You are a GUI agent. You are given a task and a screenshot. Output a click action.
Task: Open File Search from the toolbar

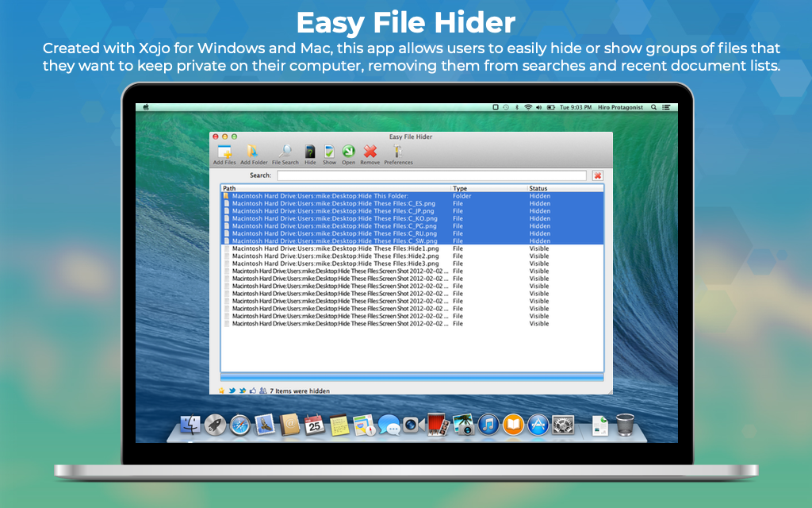tap(285, 152)
